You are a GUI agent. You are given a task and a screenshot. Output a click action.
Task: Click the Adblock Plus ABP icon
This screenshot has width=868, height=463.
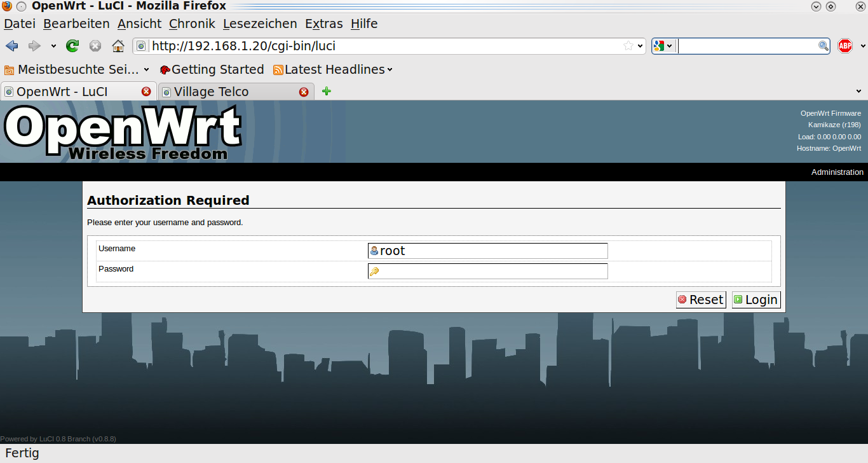coord(845,46)
